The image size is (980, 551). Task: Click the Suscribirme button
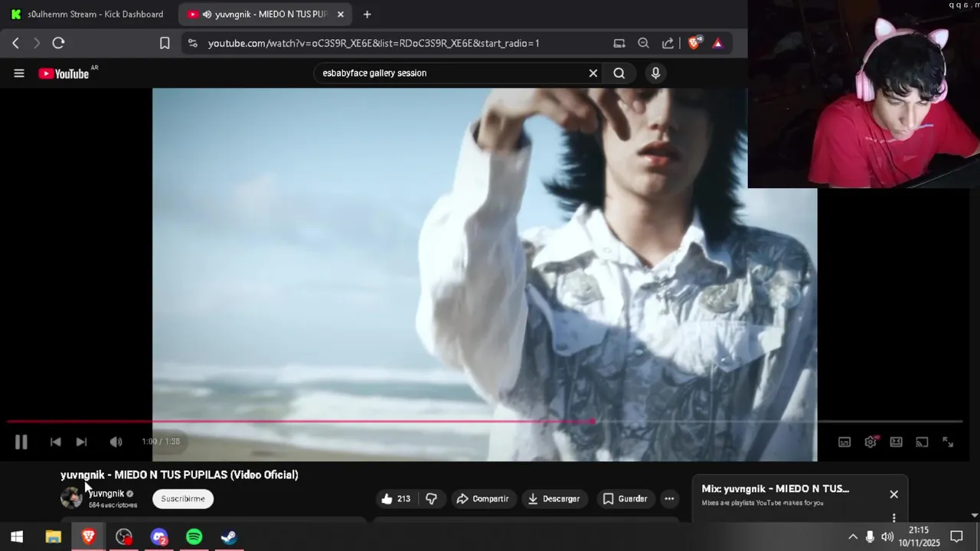point(183,499)
